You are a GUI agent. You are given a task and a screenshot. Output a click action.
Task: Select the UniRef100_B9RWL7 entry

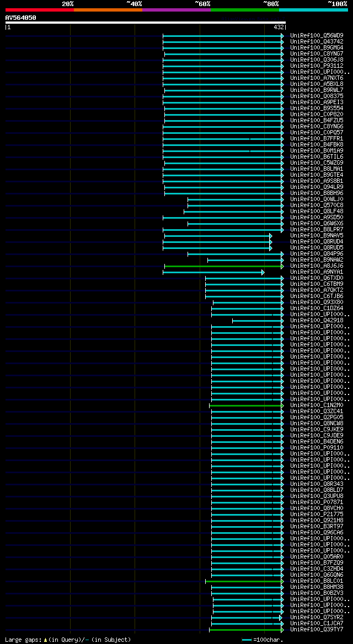317,90
